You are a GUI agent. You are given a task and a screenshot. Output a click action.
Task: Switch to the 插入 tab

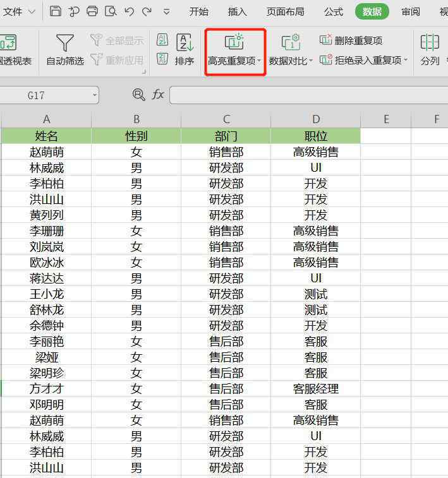coord(237,12)
